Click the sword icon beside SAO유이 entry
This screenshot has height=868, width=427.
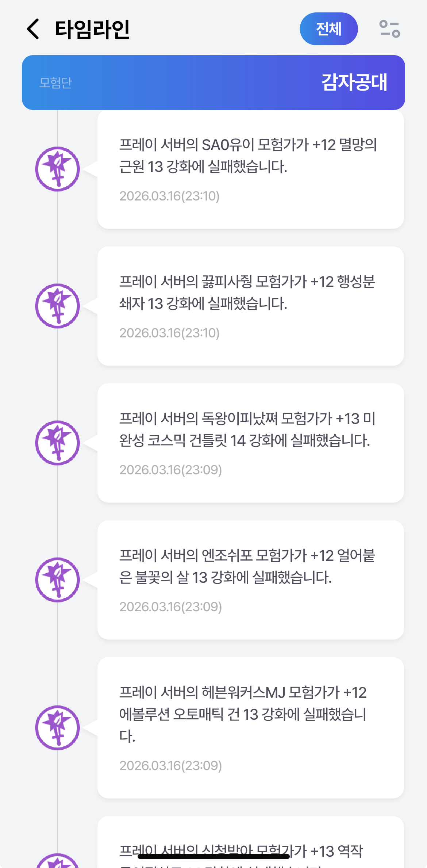[x=57, y=169]
